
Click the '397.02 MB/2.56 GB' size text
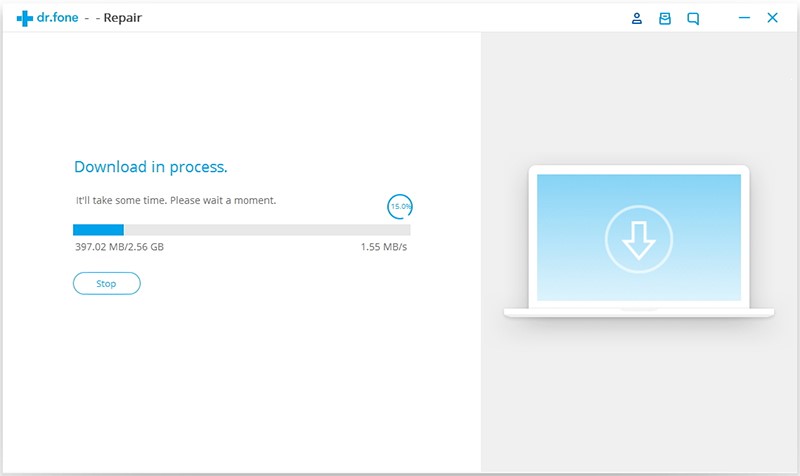point(119,247)
